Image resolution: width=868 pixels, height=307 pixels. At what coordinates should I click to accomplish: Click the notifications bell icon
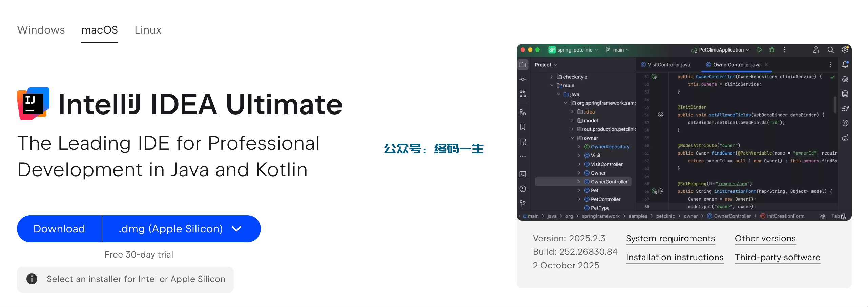(845, 64)
